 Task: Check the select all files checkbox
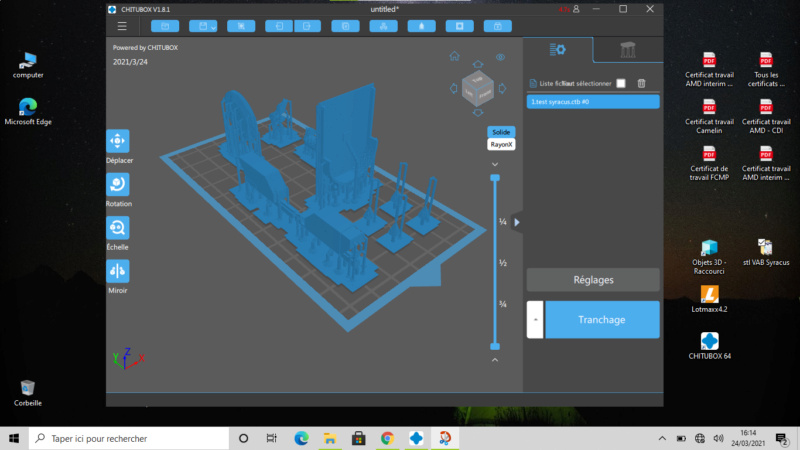pyautogui.click(x=621, y=83)
